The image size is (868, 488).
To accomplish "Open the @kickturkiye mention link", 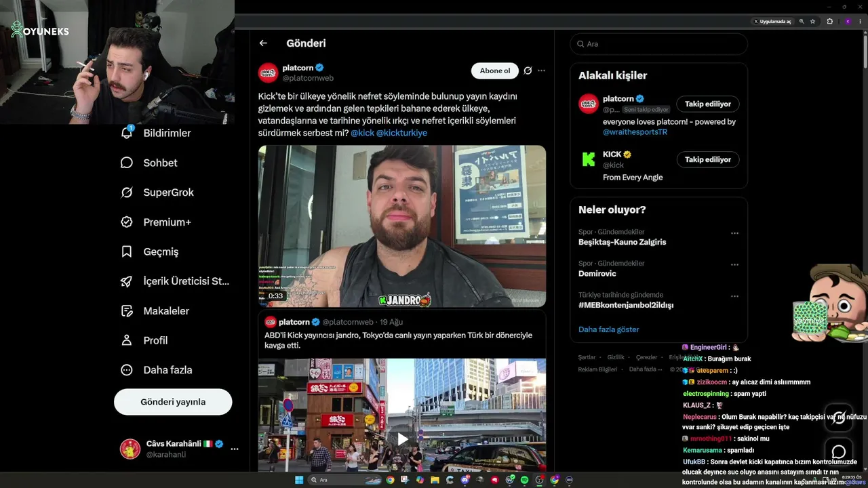I will 401,133.
